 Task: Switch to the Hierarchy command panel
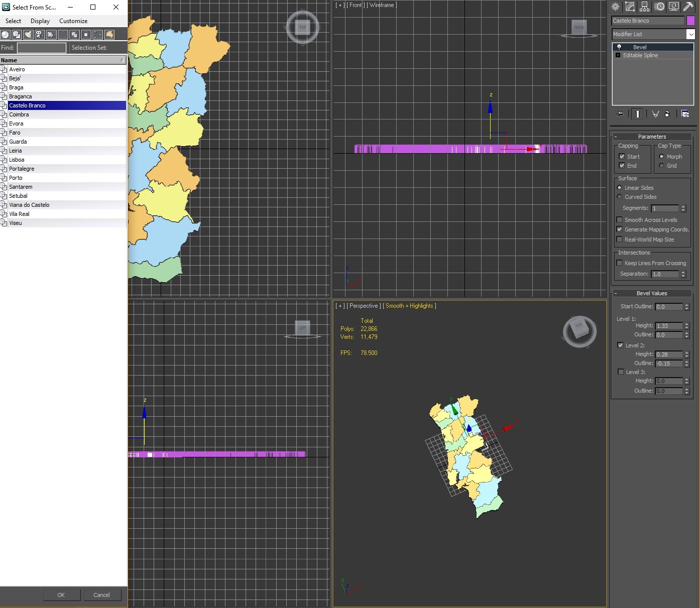(x=644, y=7)
